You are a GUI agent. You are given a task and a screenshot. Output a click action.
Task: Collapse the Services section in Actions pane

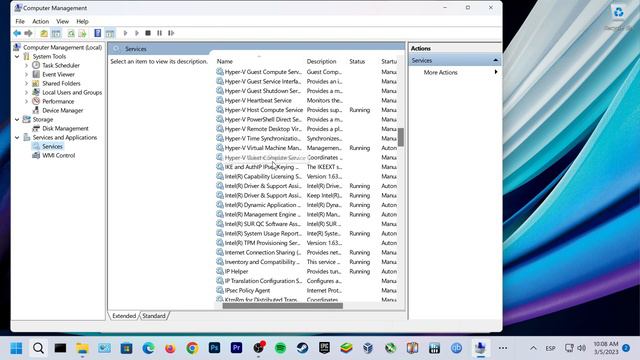point(496,60)
